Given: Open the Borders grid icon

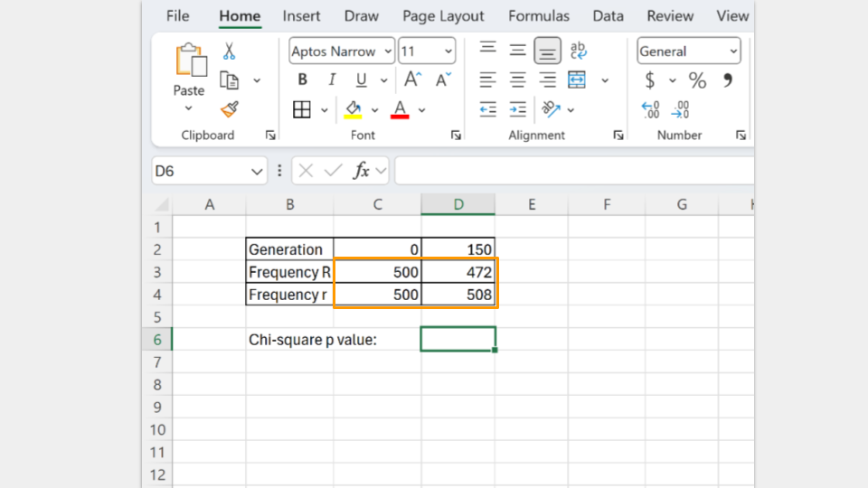Looking at the screenshot, I should tap(302, 109).
